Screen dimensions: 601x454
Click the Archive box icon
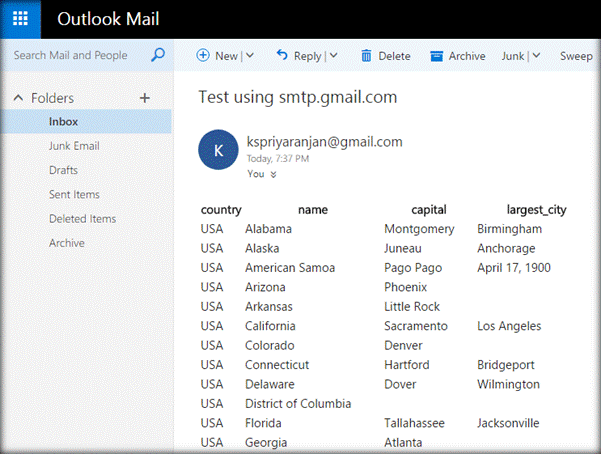point(436,56)
